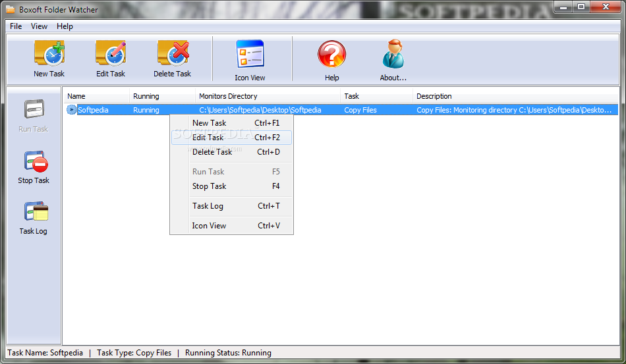Open the File menu
This screenshot has width=626, height=364.
pyautogui.click(x=16, y=26)
